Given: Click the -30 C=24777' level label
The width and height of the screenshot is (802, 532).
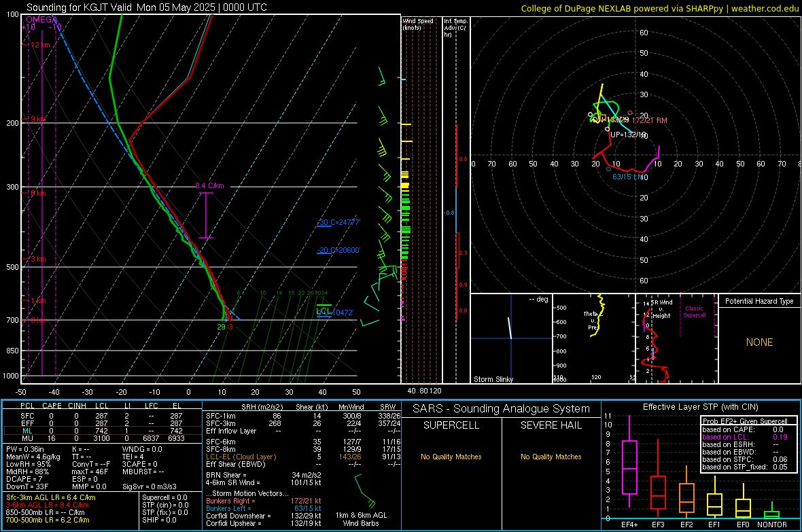Looking at the screenshot, I should (x=338, y=223).
